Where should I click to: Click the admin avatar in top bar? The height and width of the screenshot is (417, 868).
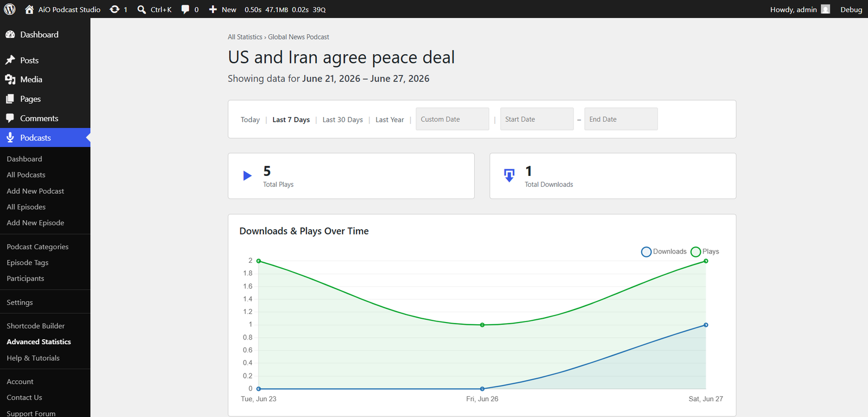tap(826, 9)
